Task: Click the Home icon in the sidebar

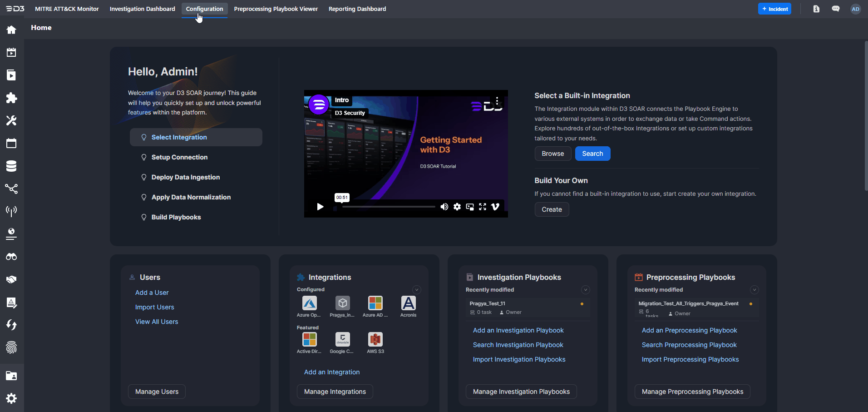Action: 11,30
